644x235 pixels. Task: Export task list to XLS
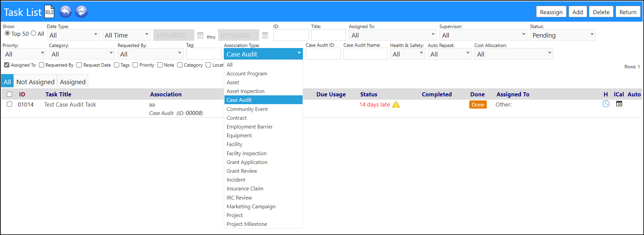coord(49,12)
